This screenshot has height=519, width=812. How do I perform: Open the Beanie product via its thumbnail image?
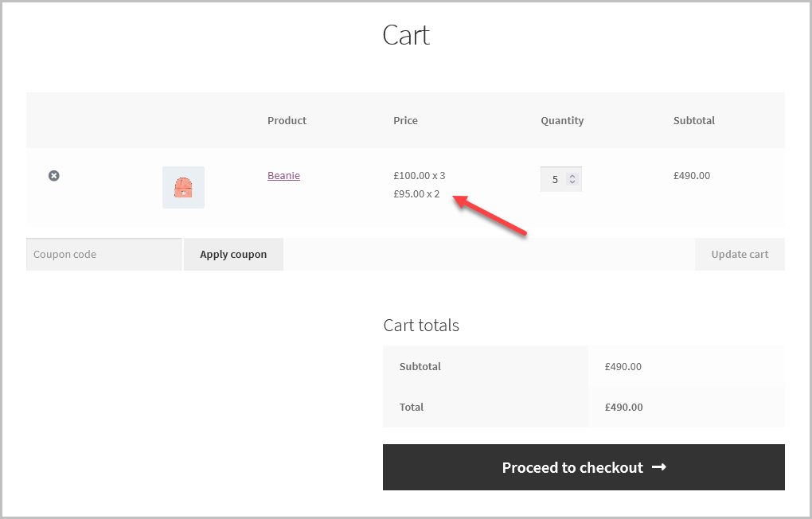(x=183, y=187)
